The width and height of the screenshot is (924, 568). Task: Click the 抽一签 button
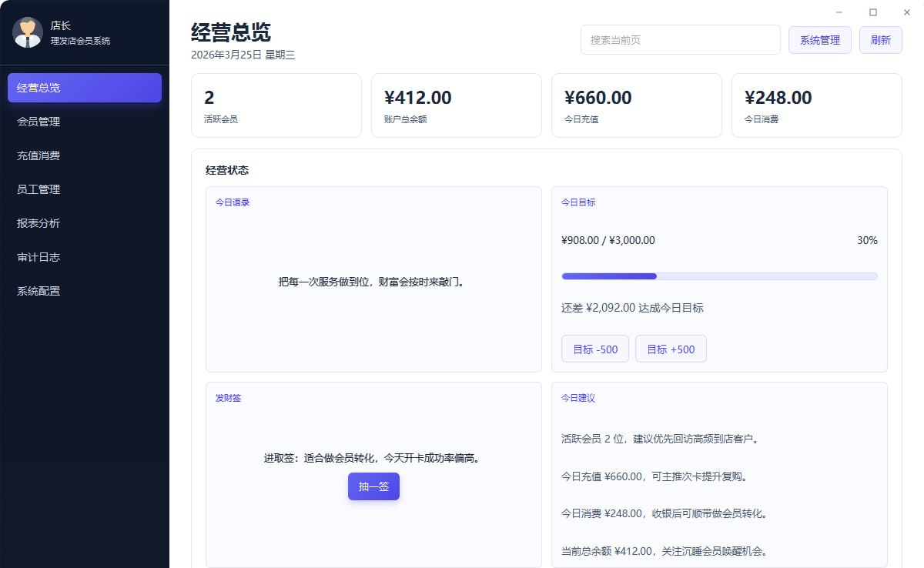373,486
